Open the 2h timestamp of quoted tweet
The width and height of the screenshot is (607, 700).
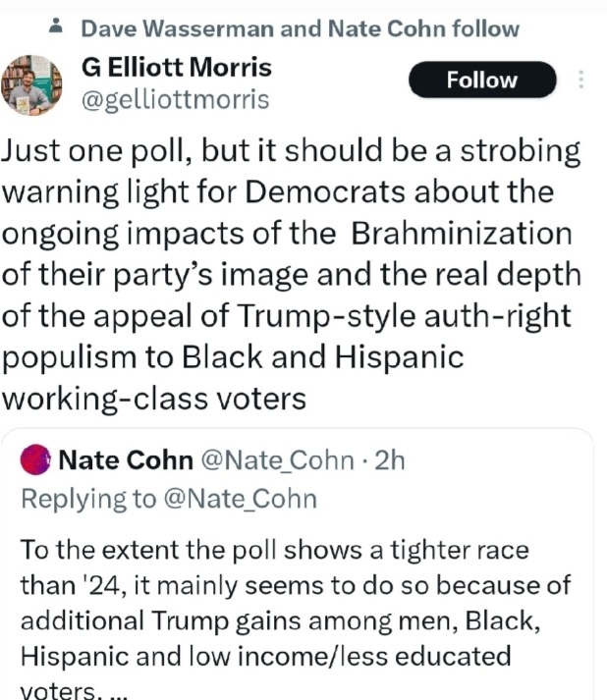[388, 460]
